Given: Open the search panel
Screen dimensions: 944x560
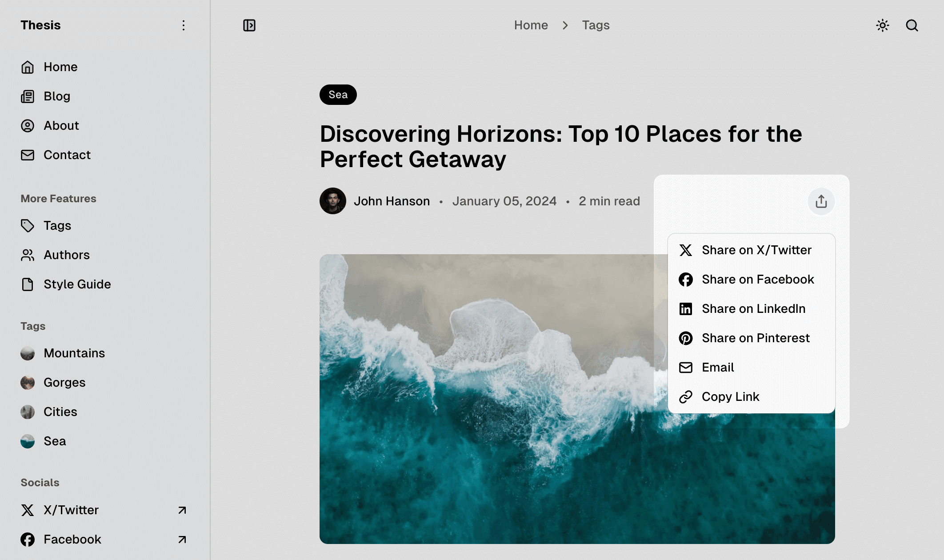Looking at the screenshot, I should click(912, 25).
